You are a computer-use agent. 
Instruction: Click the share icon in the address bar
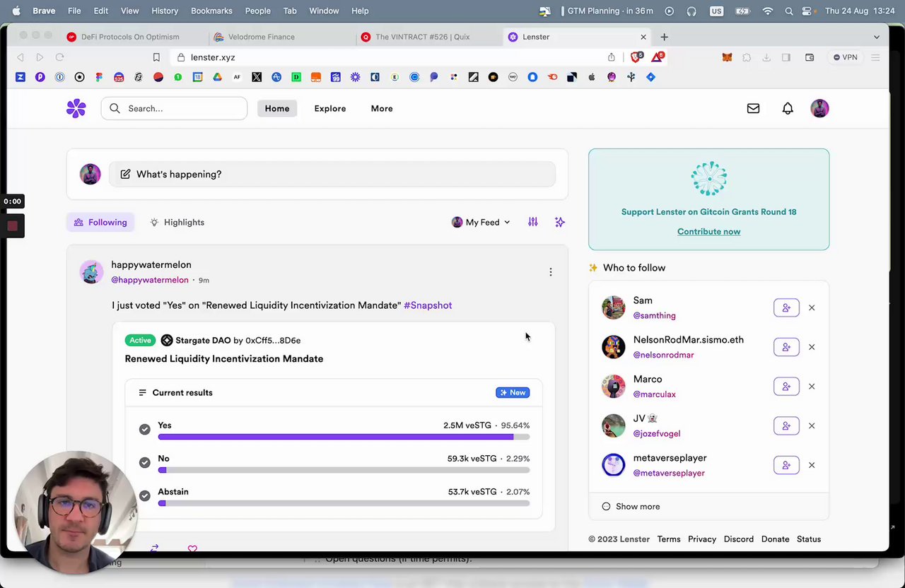pos(612,57)
